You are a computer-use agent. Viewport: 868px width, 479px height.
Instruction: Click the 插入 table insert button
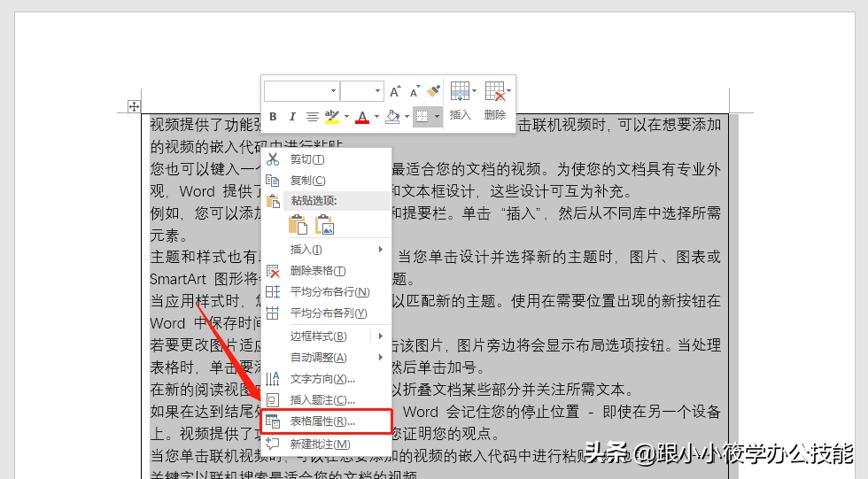coord(461,101)
